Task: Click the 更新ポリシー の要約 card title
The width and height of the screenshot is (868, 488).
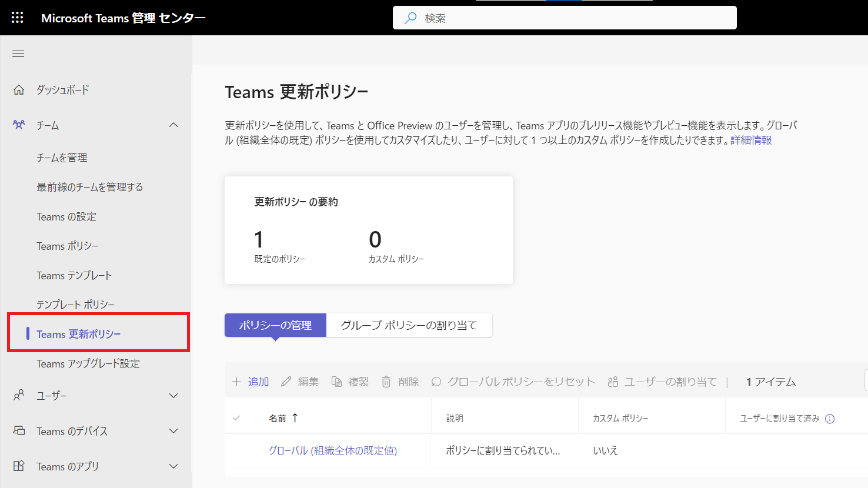Action: pyautogui.click(x=296, y=202)
